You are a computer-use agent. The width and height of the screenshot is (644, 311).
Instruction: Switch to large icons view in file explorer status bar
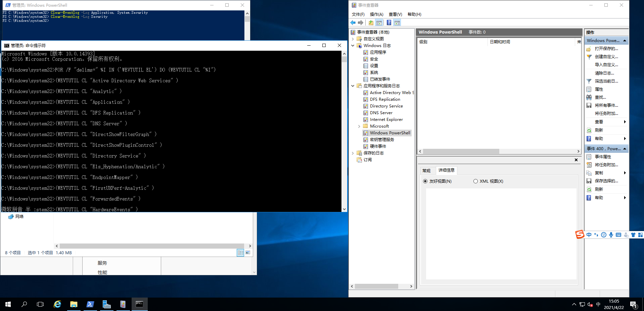pyautogui.click(x=248, y=253)
